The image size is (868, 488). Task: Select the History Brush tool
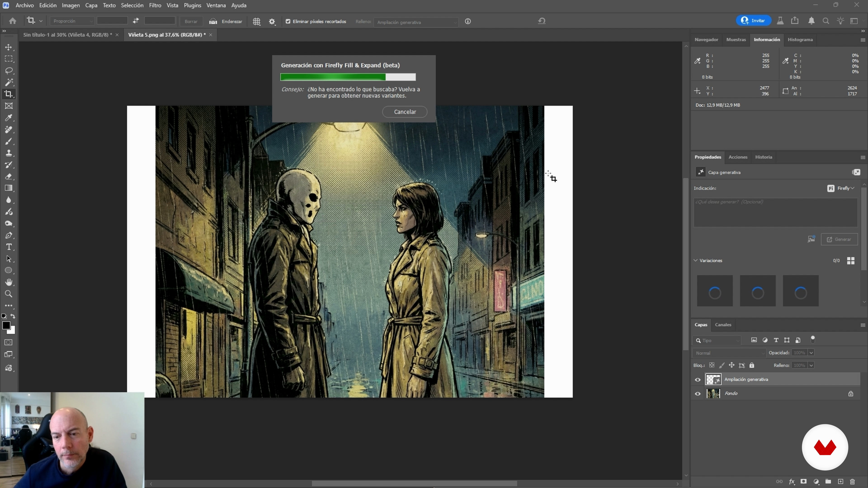tap(9, 165)
